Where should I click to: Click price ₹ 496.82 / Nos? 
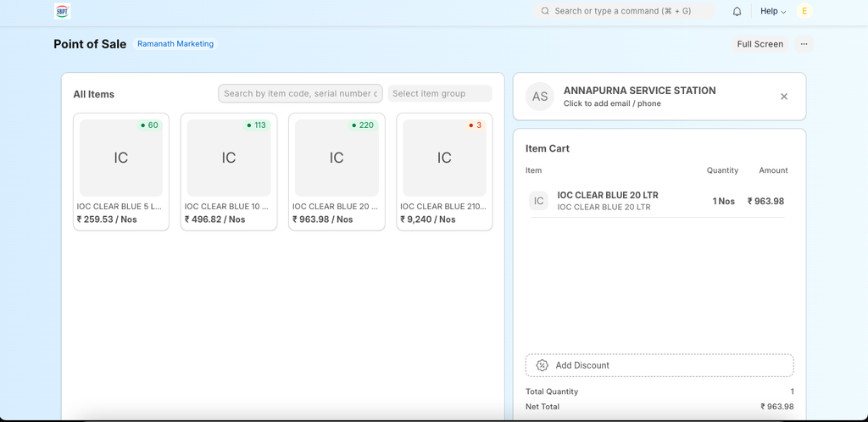click(214, 219)
